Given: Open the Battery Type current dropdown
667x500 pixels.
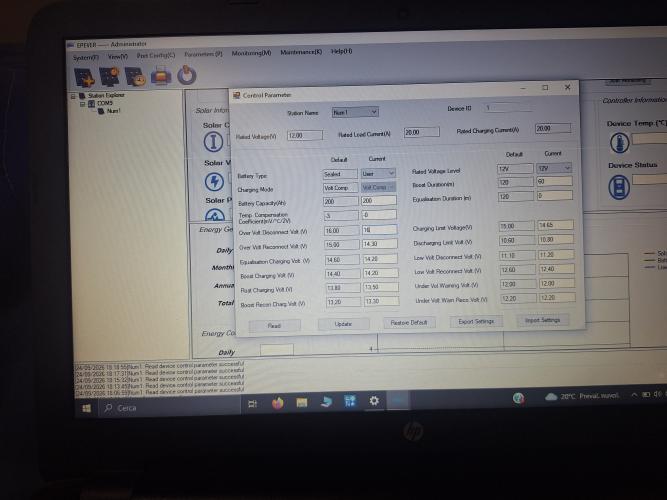Looking at the screenshot, I should click(378, 174).
